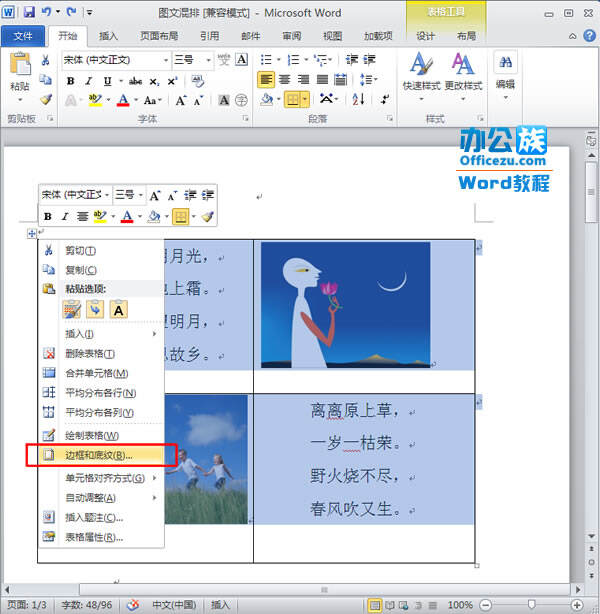Click format painter in mini toolbar
Viewport: 600px width, 614px height.
point(207,217)
